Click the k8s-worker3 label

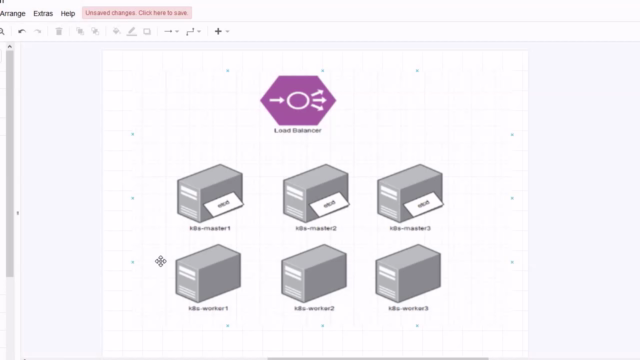click(x=408, y=308)
